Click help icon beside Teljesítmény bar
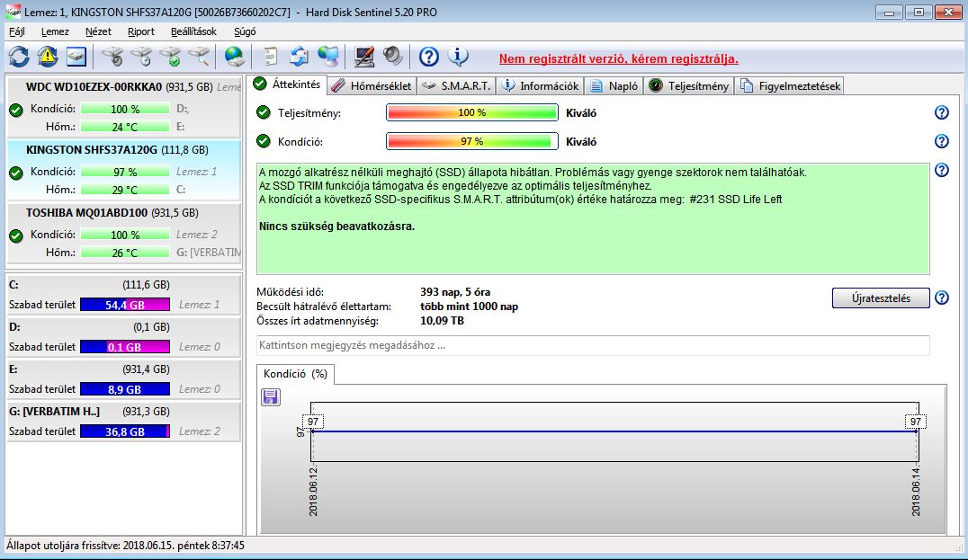The width and height of the screenshot is (968, 560). [941, 113]
